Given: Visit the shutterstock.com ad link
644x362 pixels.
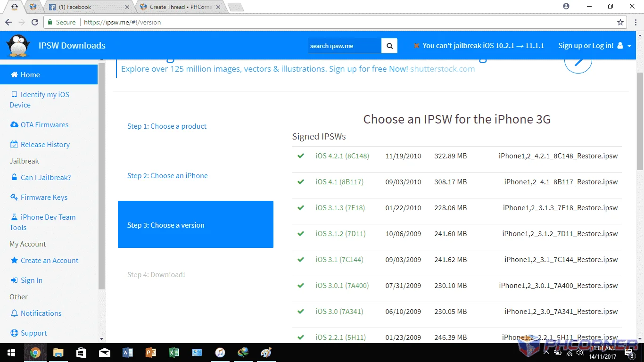Looking at the screenshot, I should (x=442, y=69).
